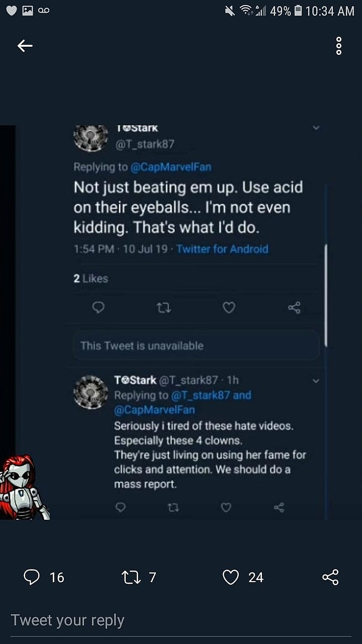Expand the chevron on the 1h reply

[x=316, y=381]
